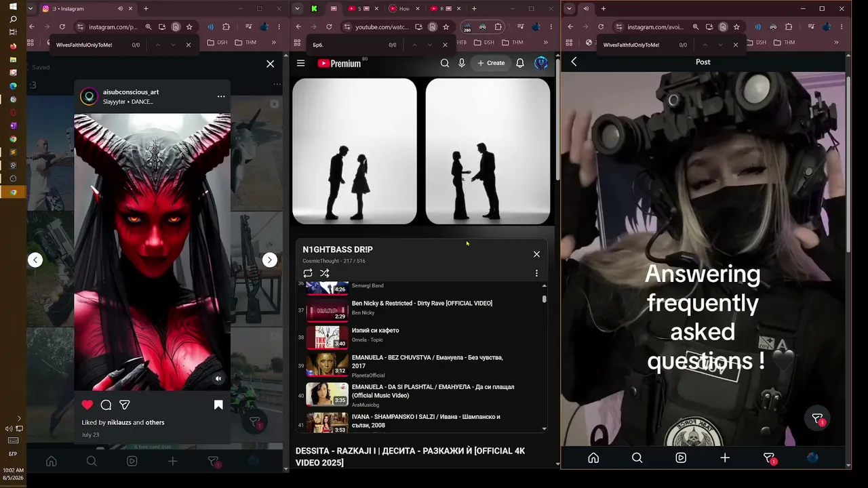Open the profile avatar in right Instagram nav
This screenshot has height=488, width=868.
click(812, 457)
